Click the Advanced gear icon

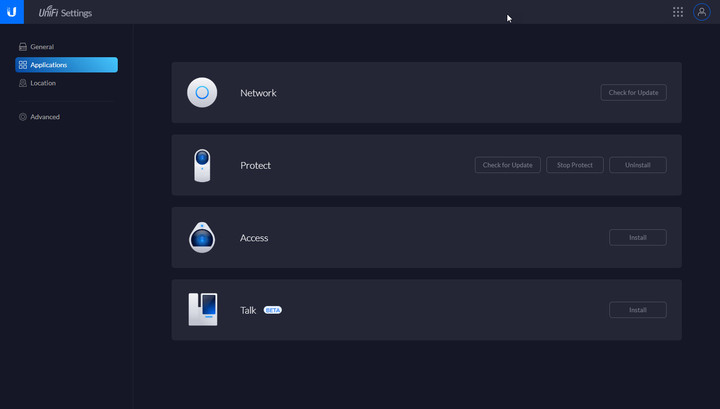[22, 117]
